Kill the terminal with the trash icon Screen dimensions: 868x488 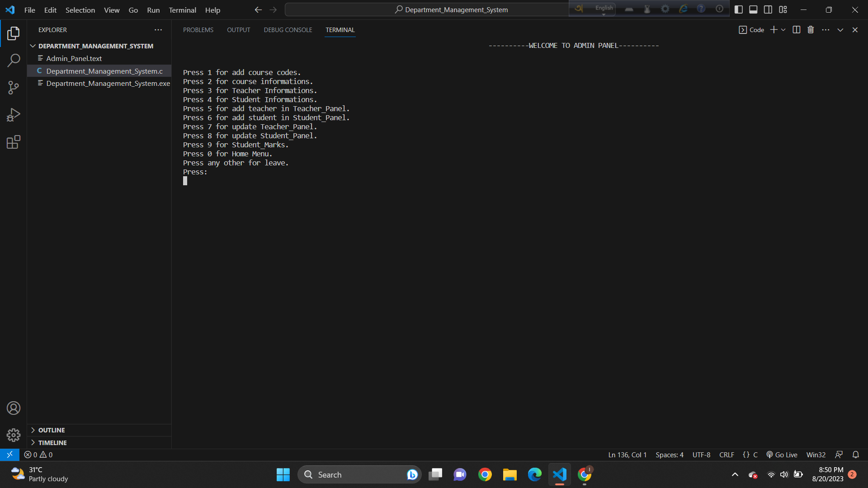[810, 29]
